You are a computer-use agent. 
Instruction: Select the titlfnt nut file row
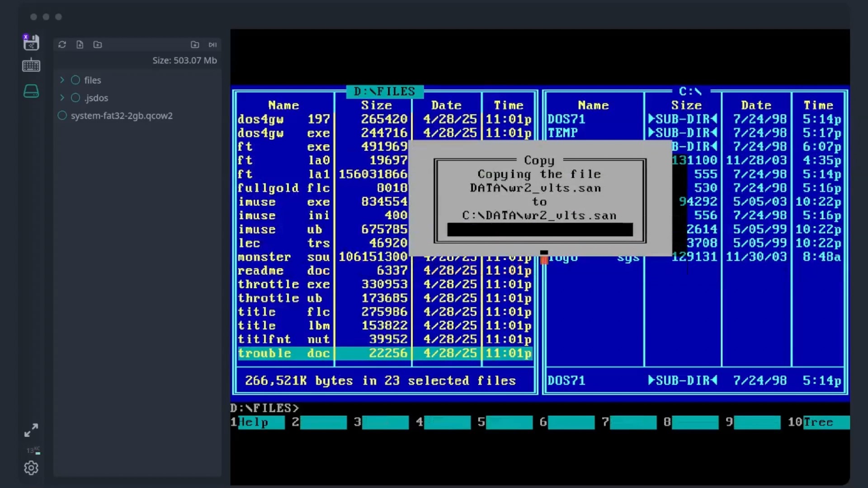click(x=385, y=339)
